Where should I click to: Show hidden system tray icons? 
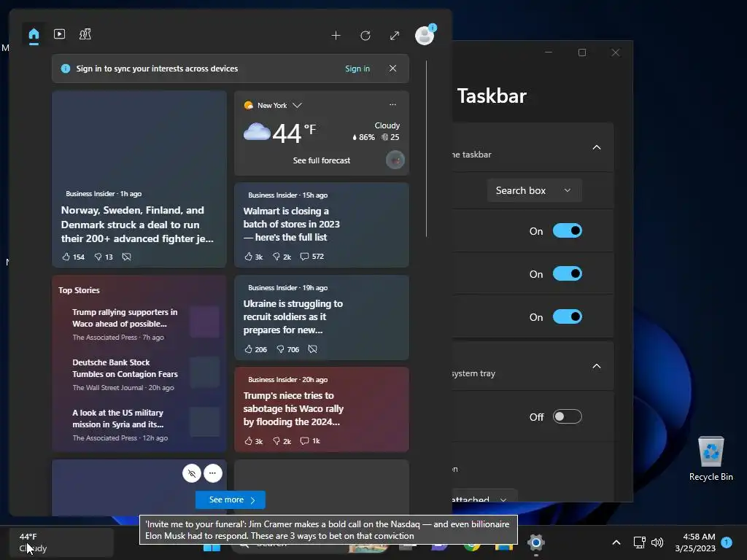pyautogui.click(x=616, y=542)
